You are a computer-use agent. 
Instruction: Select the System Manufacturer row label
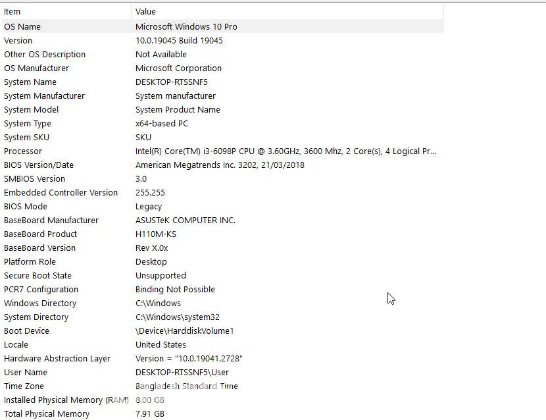44,96
